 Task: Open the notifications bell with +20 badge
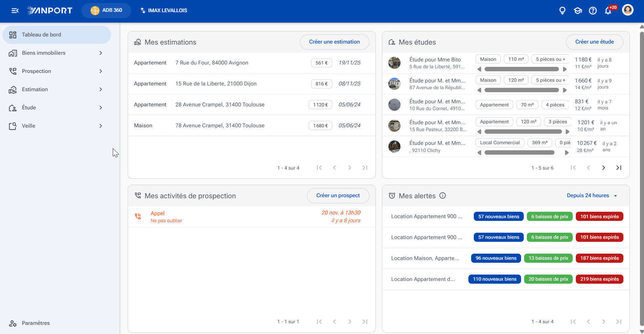pyautogui.click(x=608, y=10)
